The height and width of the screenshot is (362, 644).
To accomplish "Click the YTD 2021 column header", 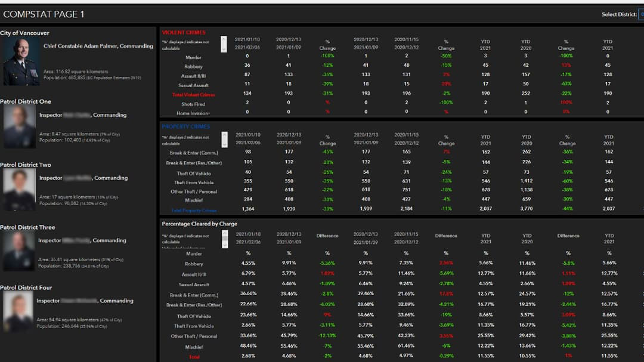I will pos(485,45).
